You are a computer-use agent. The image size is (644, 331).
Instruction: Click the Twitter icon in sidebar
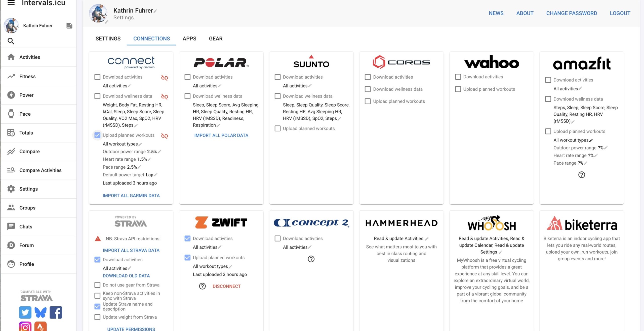point(25,312)
